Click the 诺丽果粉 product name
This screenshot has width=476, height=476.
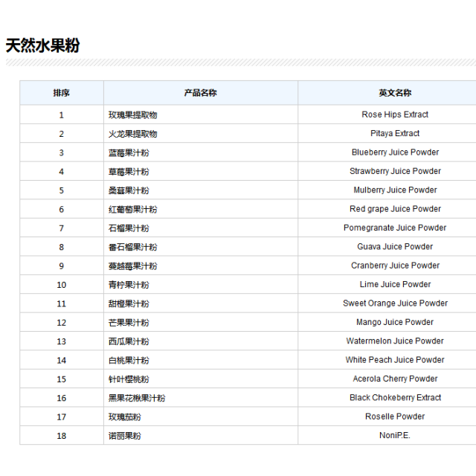[124, 436]
